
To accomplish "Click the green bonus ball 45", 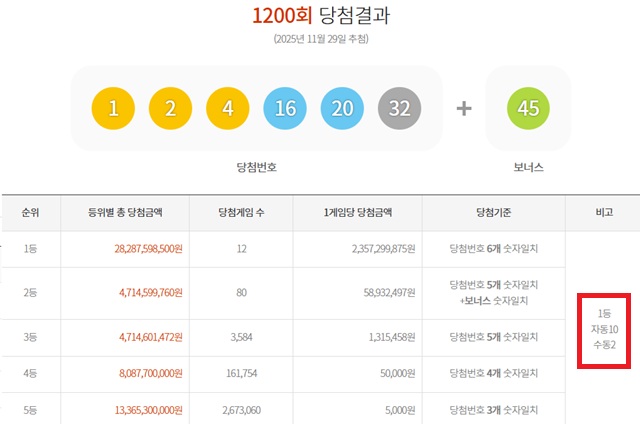I will coord(530,108).
